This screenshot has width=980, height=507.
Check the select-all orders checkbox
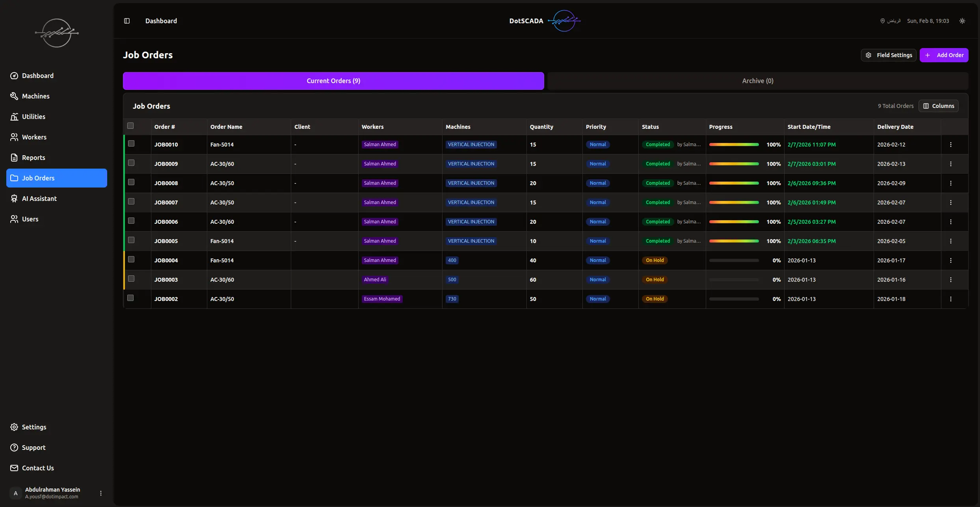130,126
